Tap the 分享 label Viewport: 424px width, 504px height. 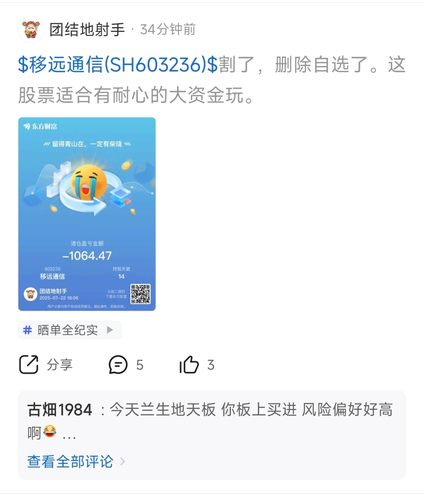(60, 365)
